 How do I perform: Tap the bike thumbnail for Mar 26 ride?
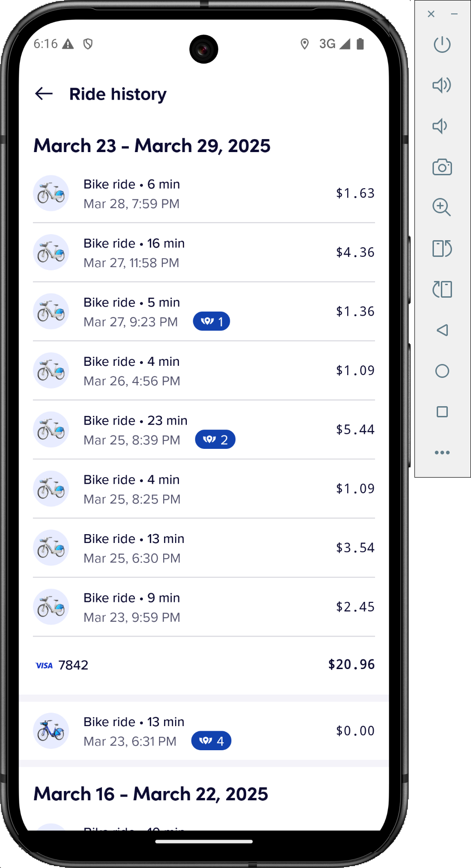pos(51,371)
